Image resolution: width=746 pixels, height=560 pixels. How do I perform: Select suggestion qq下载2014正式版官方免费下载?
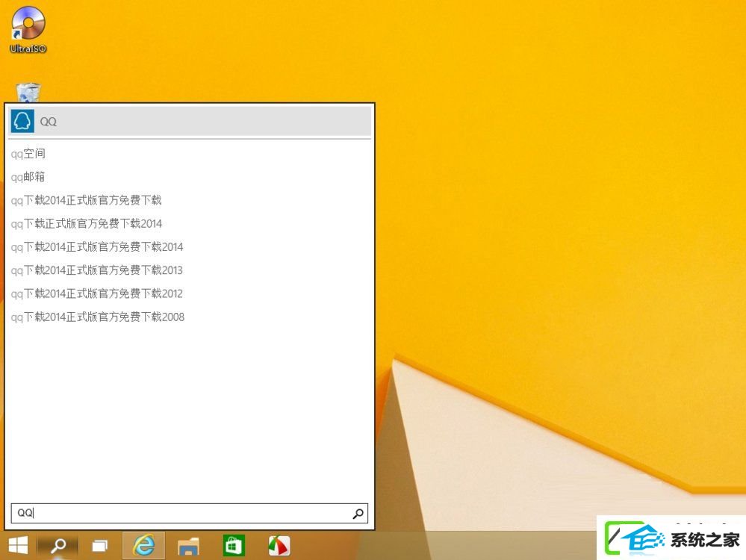[x=86, y=200]
